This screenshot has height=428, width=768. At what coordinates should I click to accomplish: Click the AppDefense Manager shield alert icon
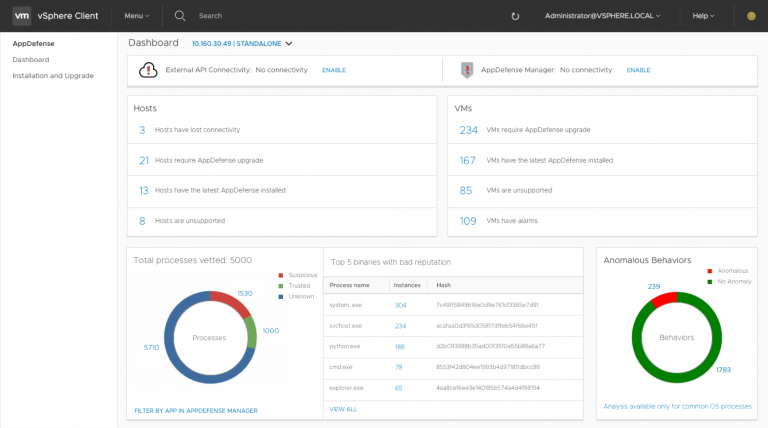point(467,70)
